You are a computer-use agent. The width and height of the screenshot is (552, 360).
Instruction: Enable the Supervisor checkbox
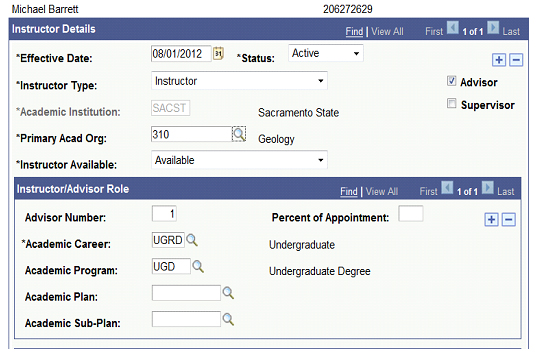(451, 103)
